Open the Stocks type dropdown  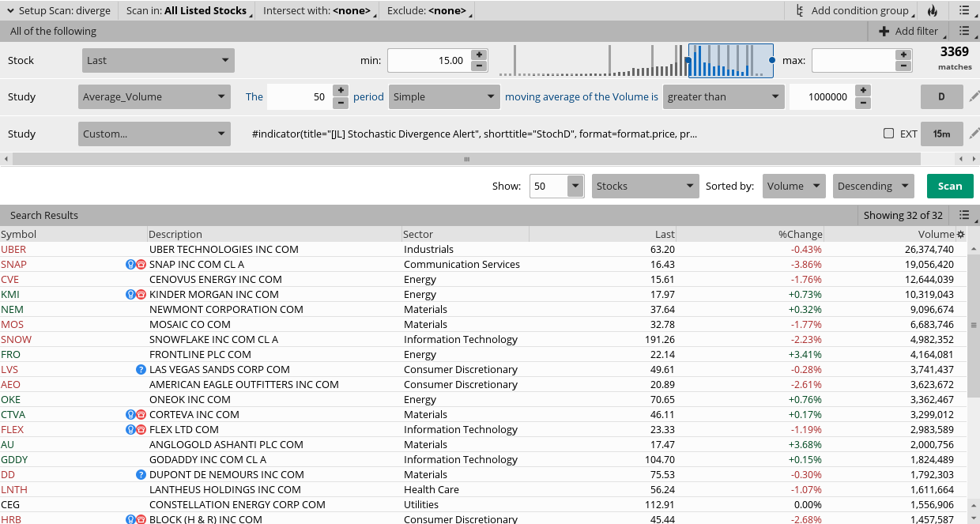click(645, 187)
